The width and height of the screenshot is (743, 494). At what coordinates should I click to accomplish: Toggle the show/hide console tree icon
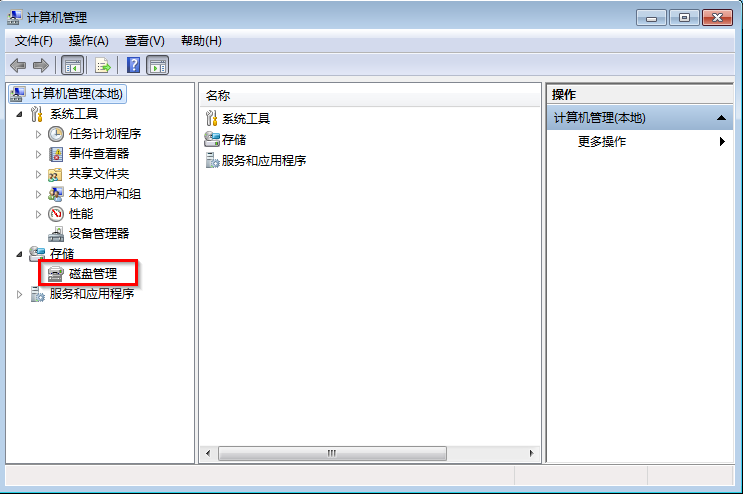tap(72, 65)
